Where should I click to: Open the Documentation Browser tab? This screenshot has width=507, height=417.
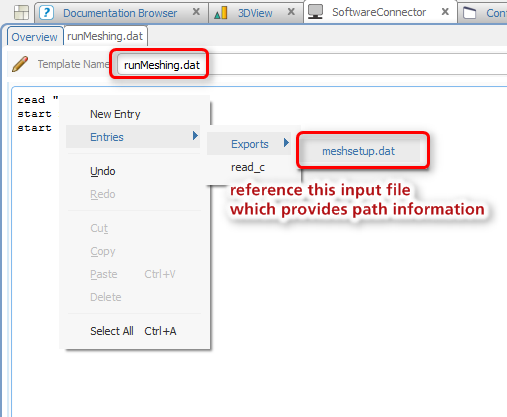[x=120, y=13]
